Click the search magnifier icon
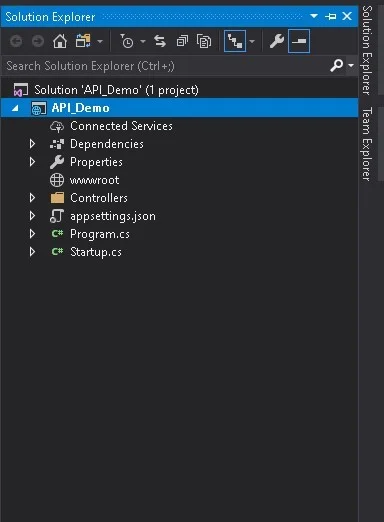Viewport: 384px width, 522px height. 336,65
